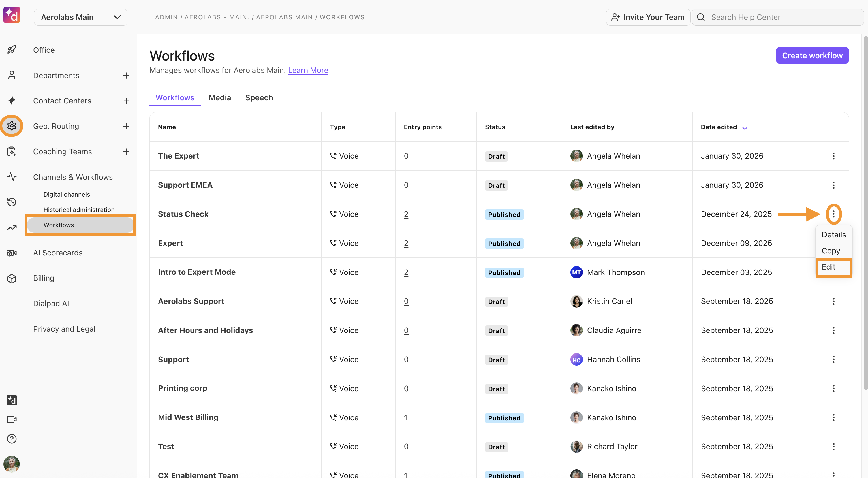The width and height of the screenshot is (868, 478).
Task: Open the Aerolabs Main office dropdown
Action: 80,17
